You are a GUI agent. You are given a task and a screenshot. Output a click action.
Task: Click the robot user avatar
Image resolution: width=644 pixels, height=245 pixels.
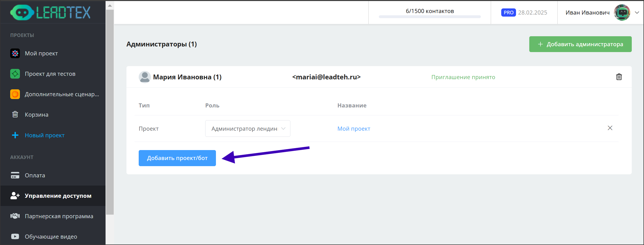click(x=622, y=13)
